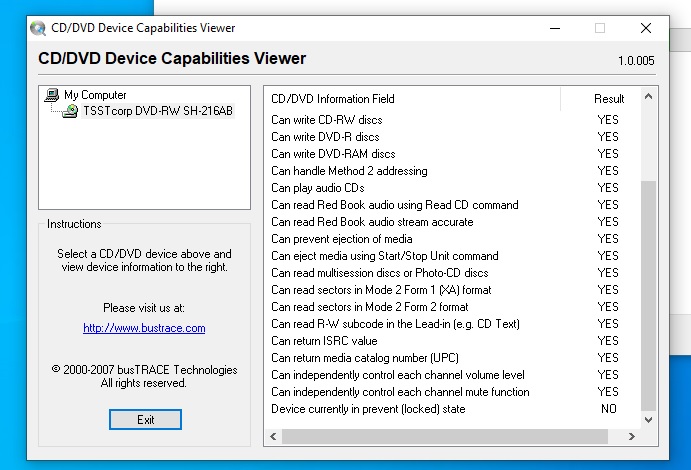Select the My Computer tree node
The height and width of the screenshot is (470, 691).
click(95, 95)
